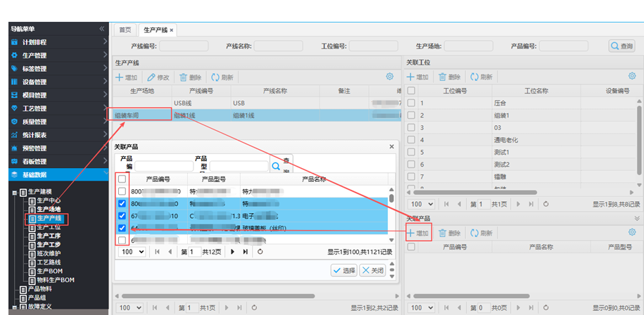Image resolution: width=644 pixels, height=315 pixels.
Task: Open 标签管理 menu section
Action: coord(58,68)
